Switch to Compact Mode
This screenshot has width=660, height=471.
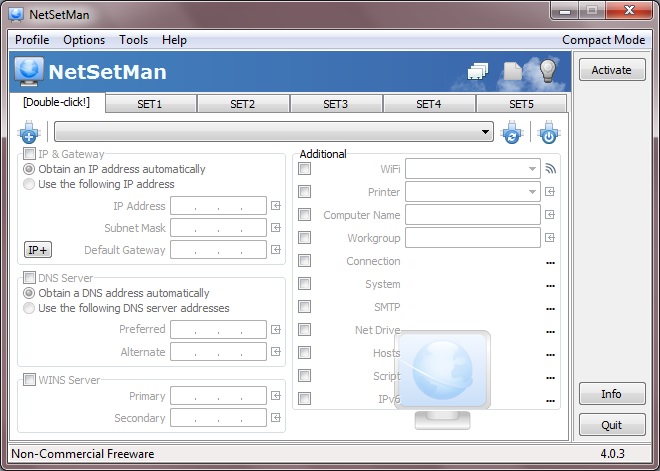coord(603,40)
